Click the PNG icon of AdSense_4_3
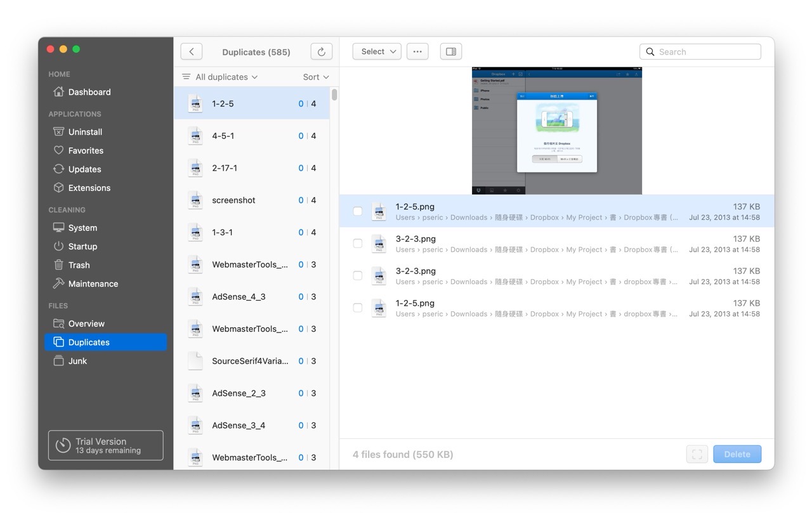This screenshot has width=812, height=515. point(195,296)
